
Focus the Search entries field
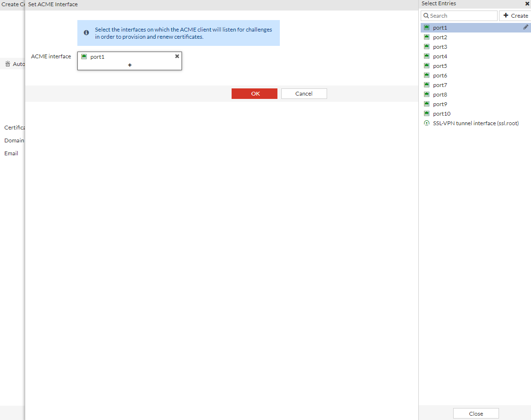coord(459,16)
